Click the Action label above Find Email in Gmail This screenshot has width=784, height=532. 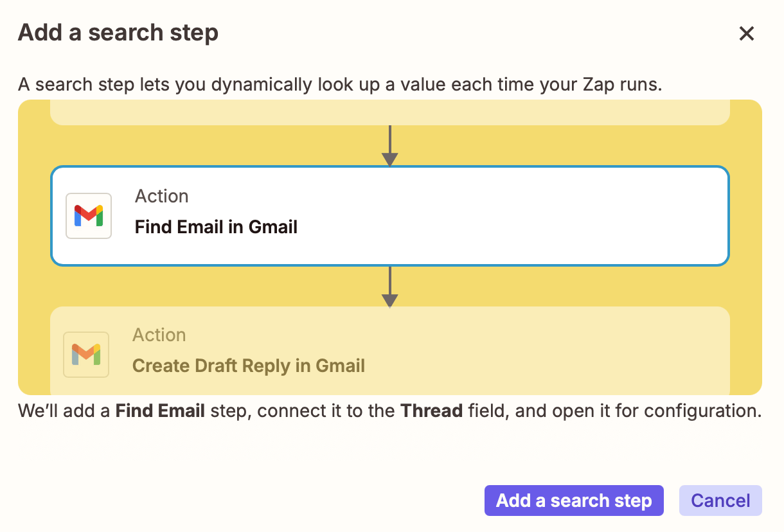click(162, 196)
